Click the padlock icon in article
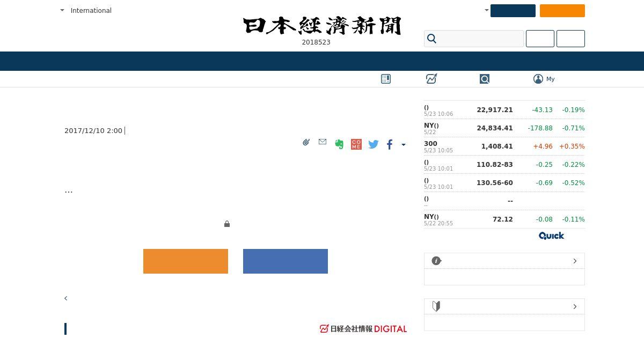The width and height of the screenshot is (644, 338). coord(227,224)
